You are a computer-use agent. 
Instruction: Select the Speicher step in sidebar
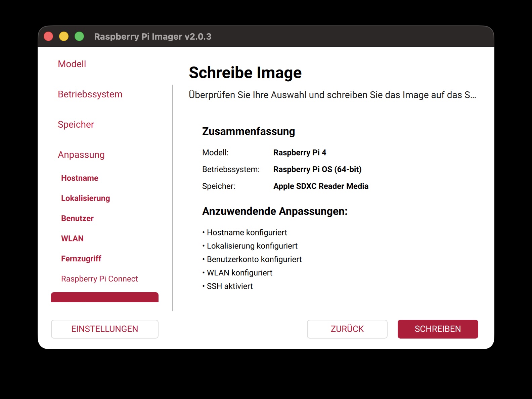click(x=76, y=124)
